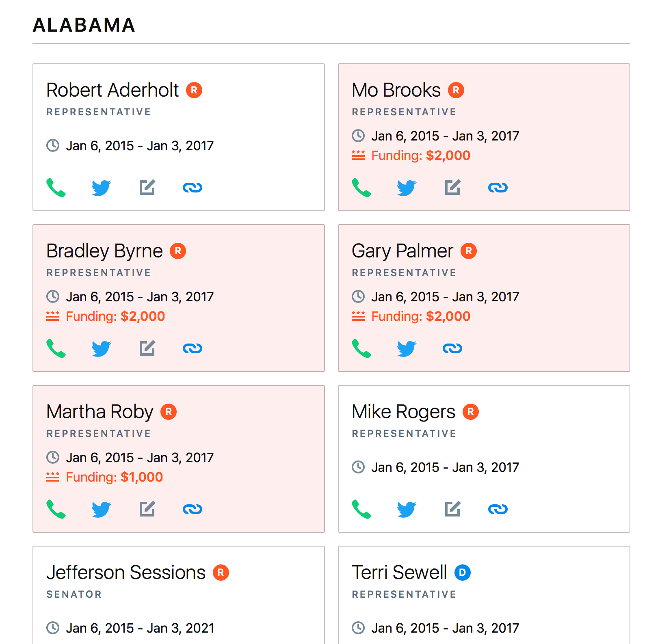Image resolution: width=662 pixels, height=644 pixels.
Task: Open Gary Palmer's website link icon
Action: [x=452, y=348]
